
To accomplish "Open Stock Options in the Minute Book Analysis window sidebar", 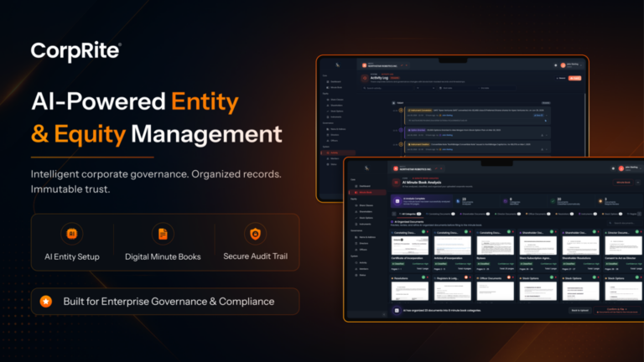I will click(x=363, y=218).
